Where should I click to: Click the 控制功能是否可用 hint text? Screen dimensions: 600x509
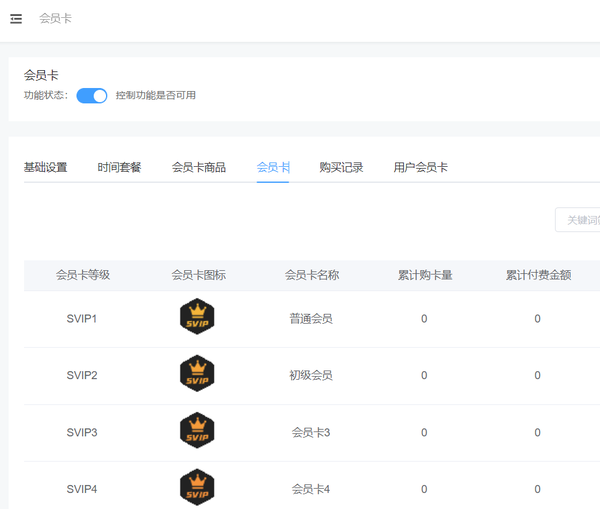point(156,95)
